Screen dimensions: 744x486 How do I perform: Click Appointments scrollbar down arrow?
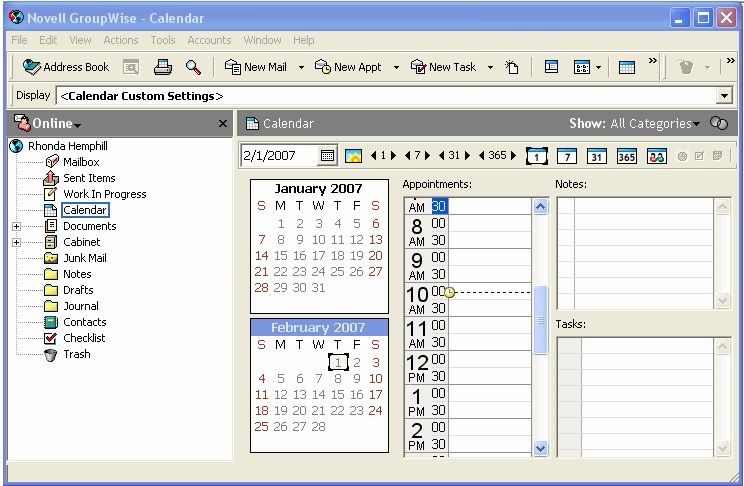(x=540, y=448)
